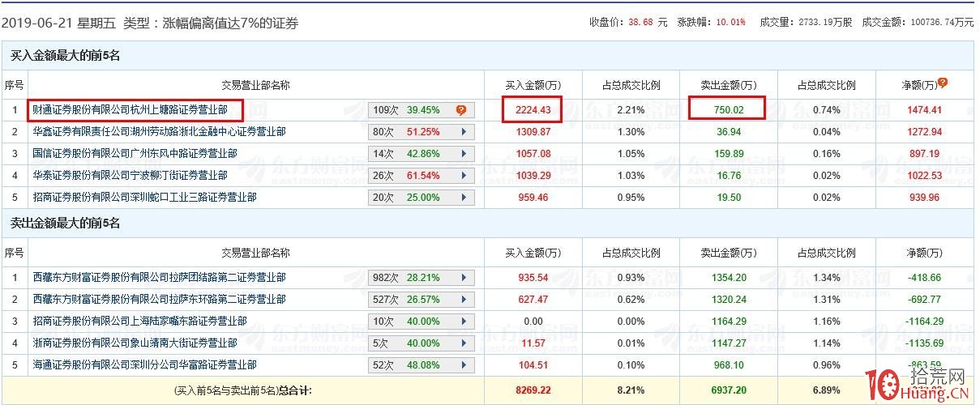
Task: Click the price change value 10.01%
Action: [x=731, y=23]
